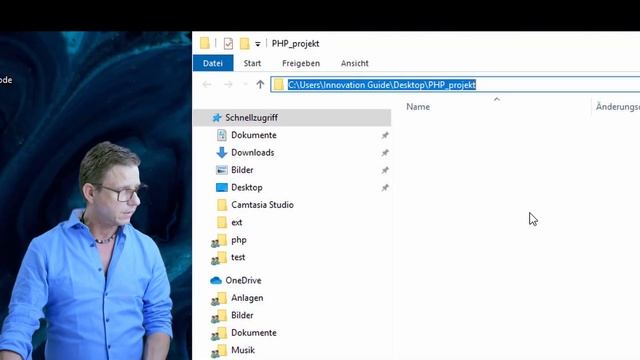Image resolution: width=640 pixels, height=360 pixels.
Task: Click the blue Desktop icon
Action: click(x=222, y=187)
